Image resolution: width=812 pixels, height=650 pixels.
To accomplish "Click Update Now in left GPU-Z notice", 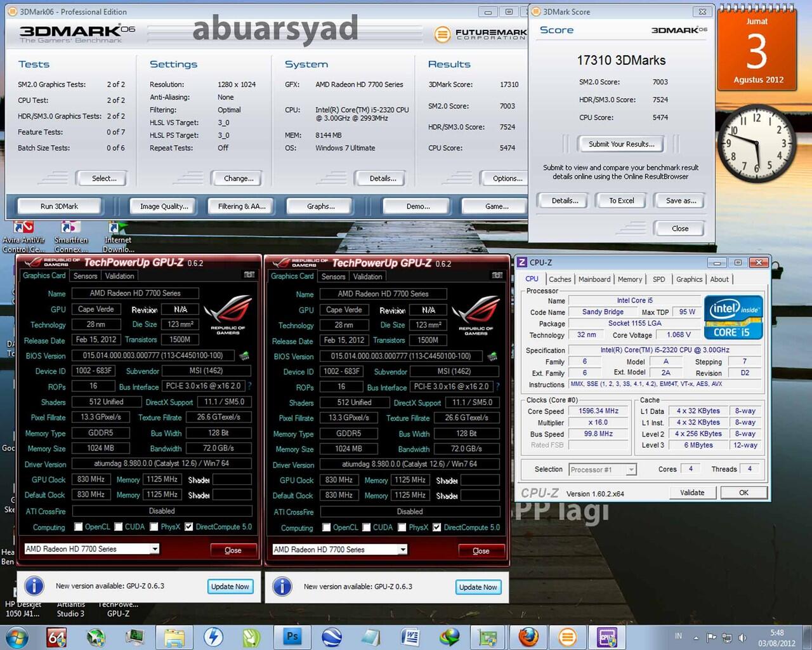I will click(230, 587).
